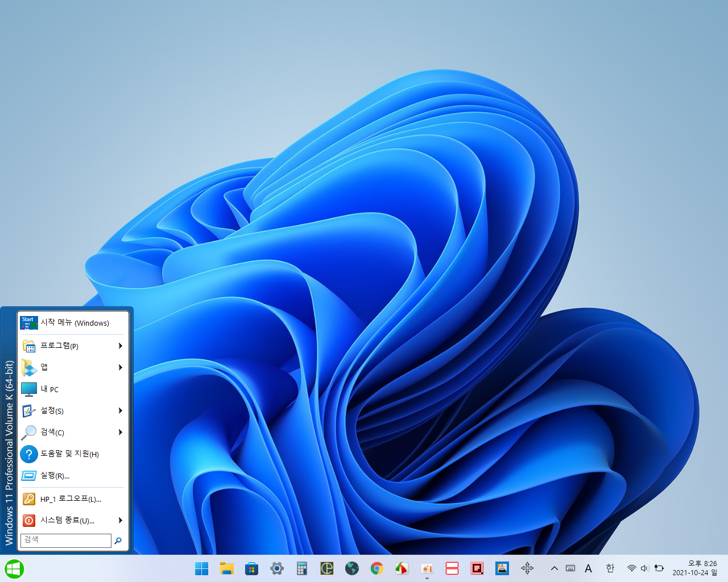This screenshot has width=728, height=582.
Task: Click the magnifier search button beside 검색 box
Action: pos(118,541)
